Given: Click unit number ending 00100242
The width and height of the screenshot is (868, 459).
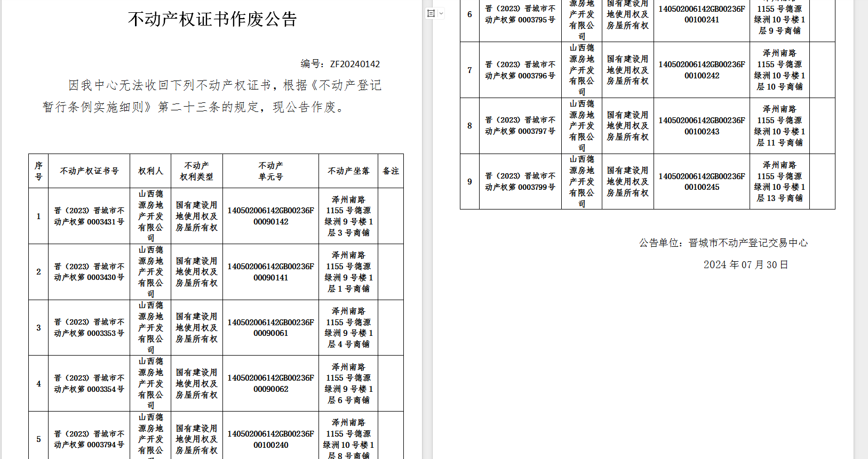Looking at the screenshot, I should click(702, 70).
